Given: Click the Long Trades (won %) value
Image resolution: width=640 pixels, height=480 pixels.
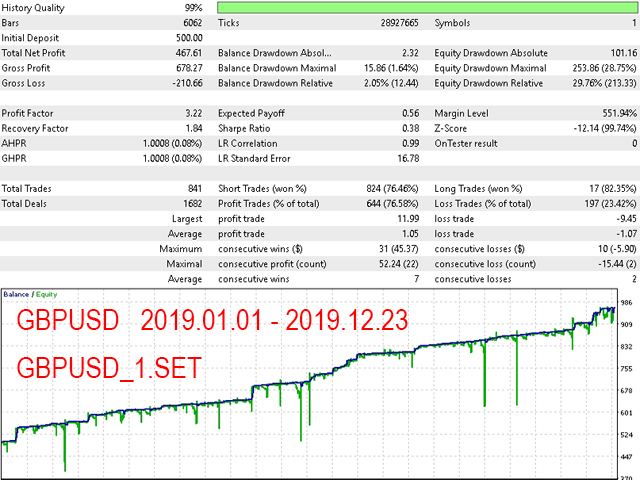Looking at the screenshot, I should (613, 189).
